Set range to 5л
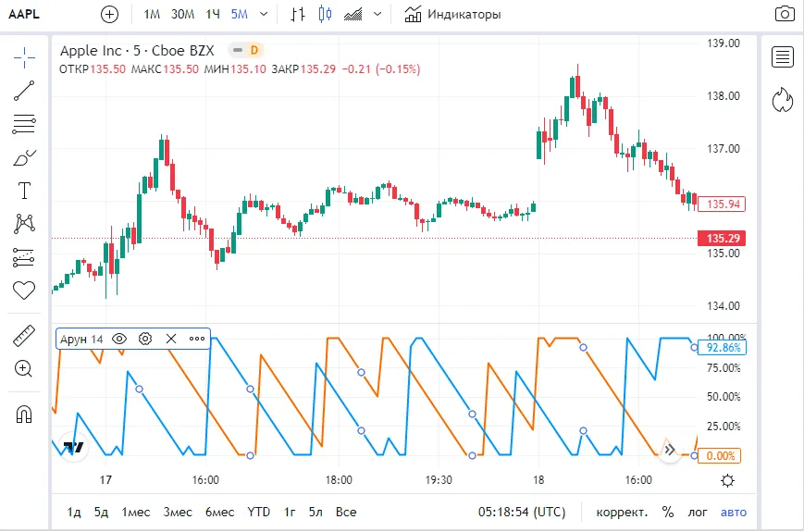 click(x=315, y=512)
